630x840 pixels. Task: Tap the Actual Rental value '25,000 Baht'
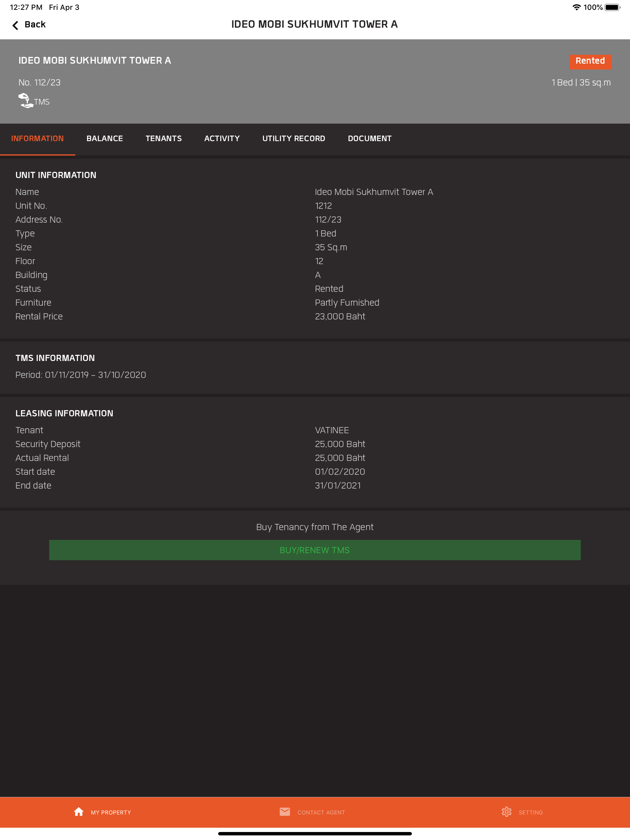point(340,458)
